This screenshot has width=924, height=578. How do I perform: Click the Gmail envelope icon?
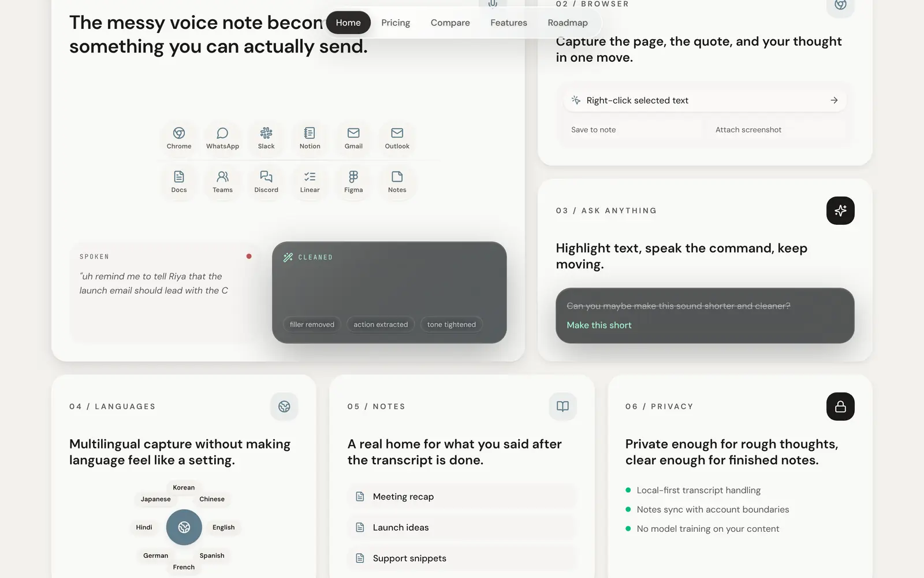click(353, 133)
